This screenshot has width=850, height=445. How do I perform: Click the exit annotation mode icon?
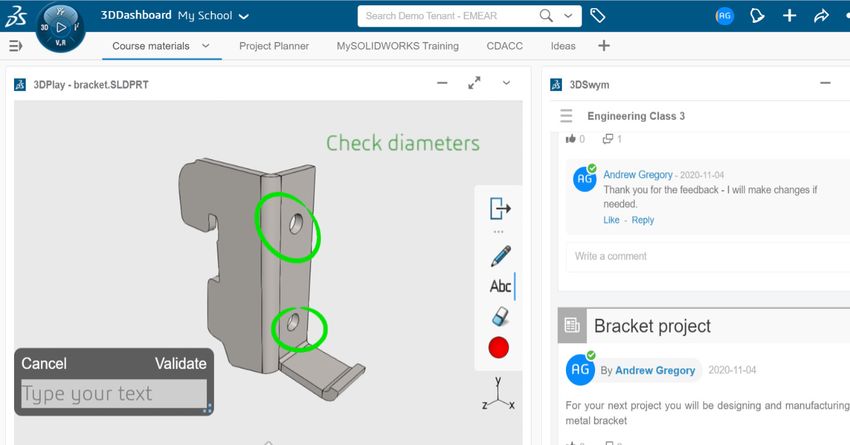500,208
